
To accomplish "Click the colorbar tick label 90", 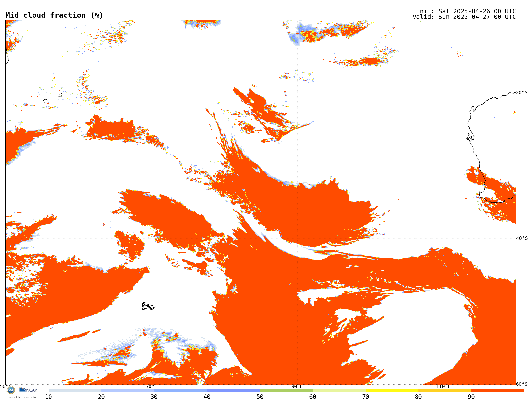I will [x=471, y=397].
